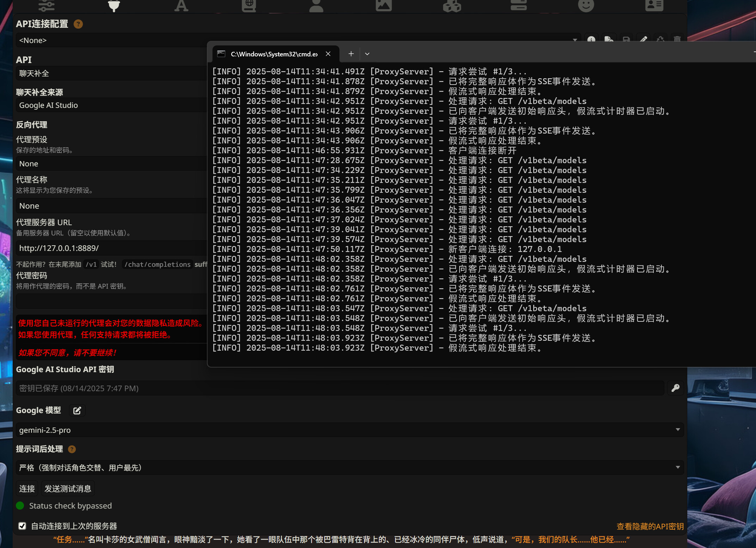The height and width of the screenshot is (548, 756).
Task: Click 查看隐藏的API密钥 link
Action: [650, 526]
